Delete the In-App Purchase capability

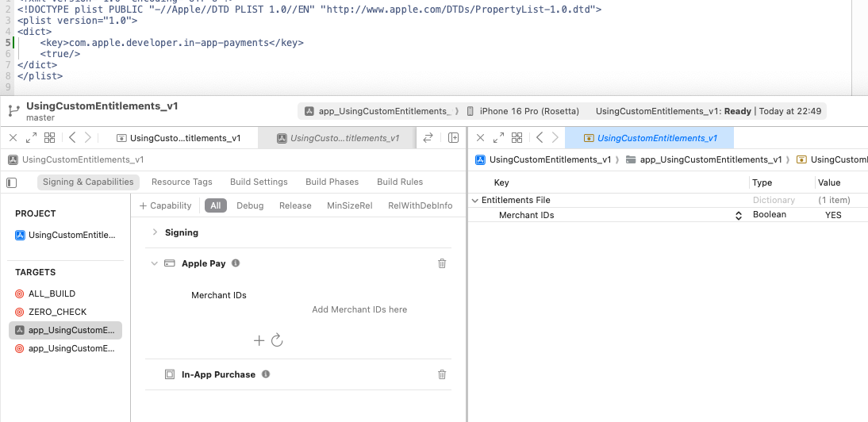point(442,374)
